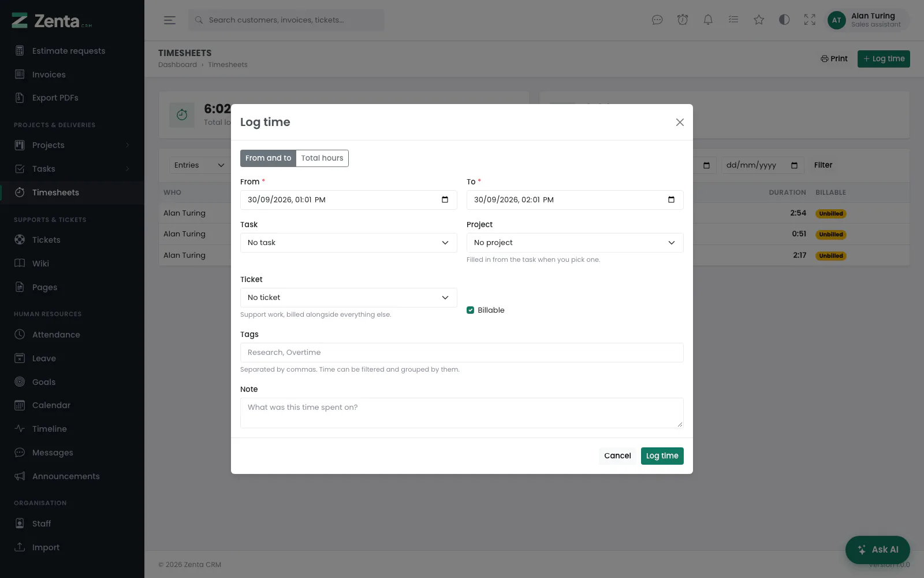Click the Filter button
Image resolution: width=924 pixels, height=578 pixels.
click(824, 165)
